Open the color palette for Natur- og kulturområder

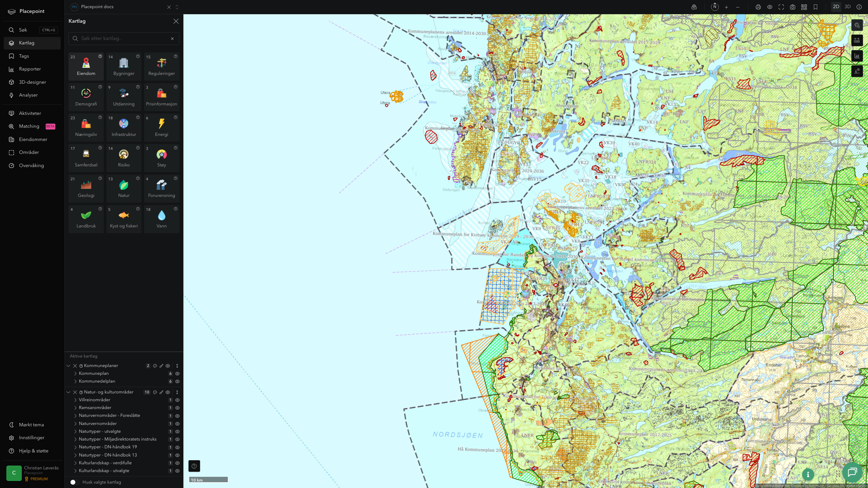(x=155, y=392)
